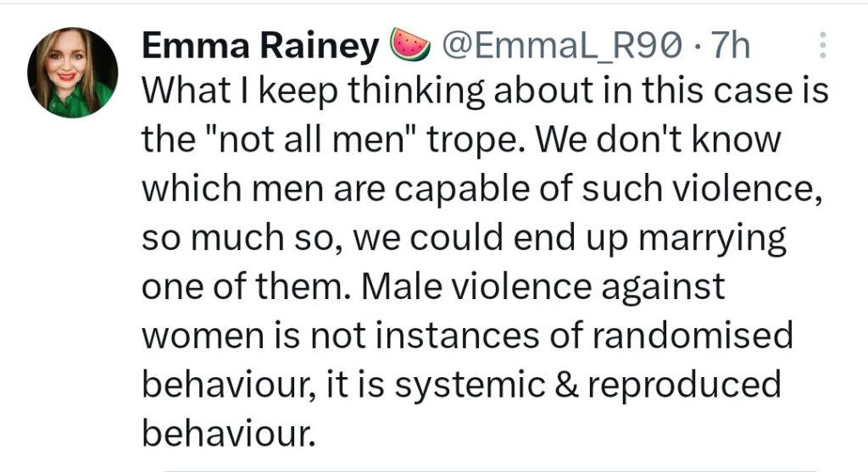Click the words 'such violence,'

click(x=701, y=188)
